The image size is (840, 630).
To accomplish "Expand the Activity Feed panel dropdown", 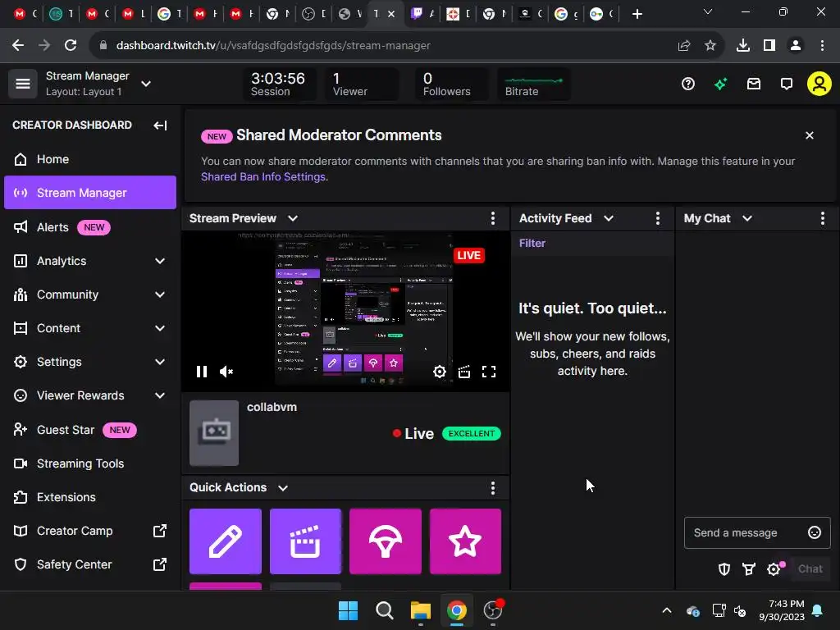I will tap(609, 218).
